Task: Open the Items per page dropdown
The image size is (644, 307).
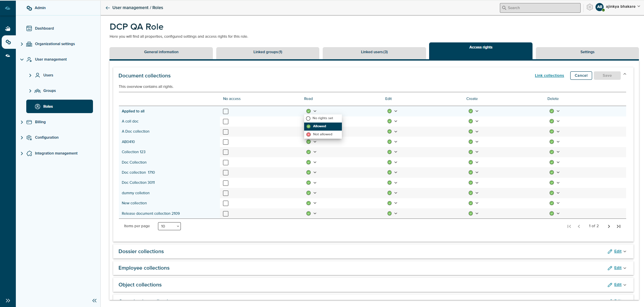Action: pos(169,226)
